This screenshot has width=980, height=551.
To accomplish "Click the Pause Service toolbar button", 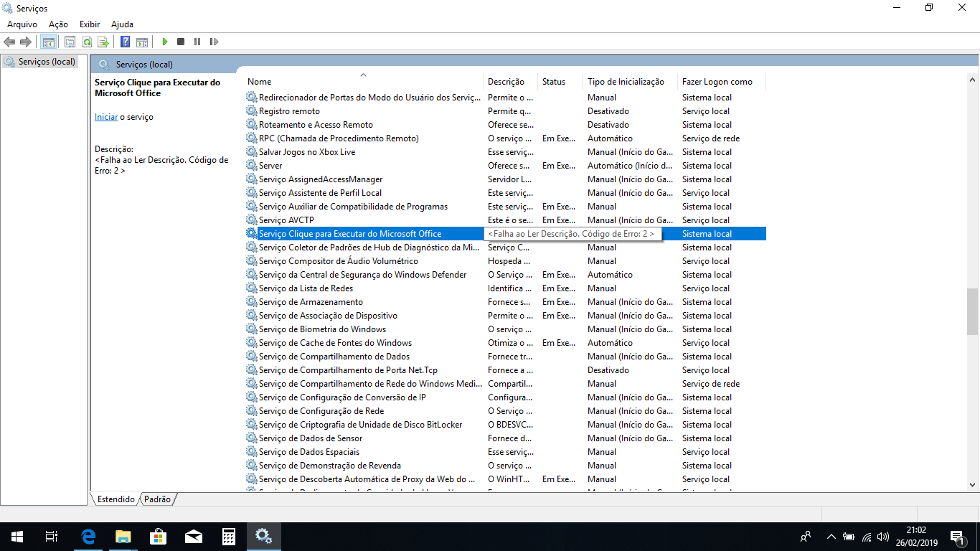I will tap(197, 42).
